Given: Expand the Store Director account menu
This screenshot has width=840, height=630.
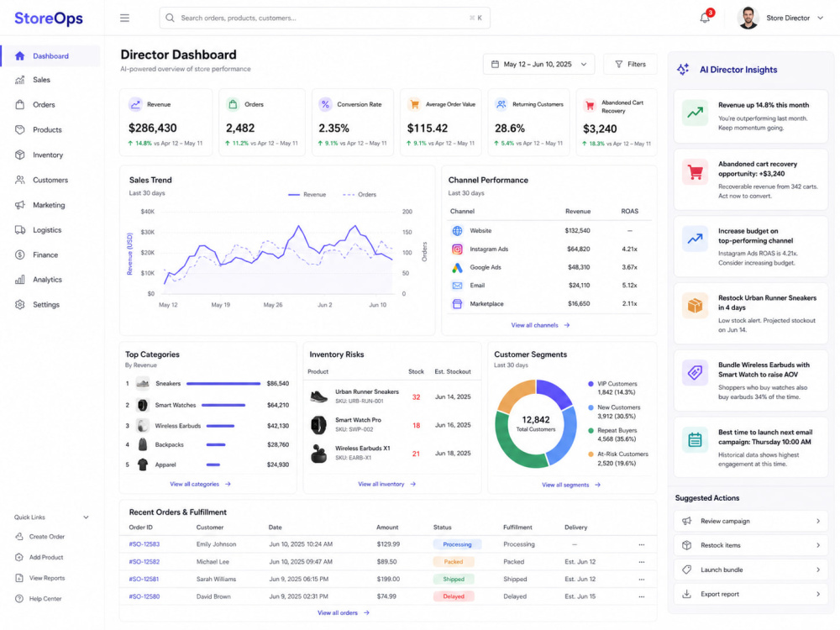Looking at the screenshot, I should click(x=820, y=18).
